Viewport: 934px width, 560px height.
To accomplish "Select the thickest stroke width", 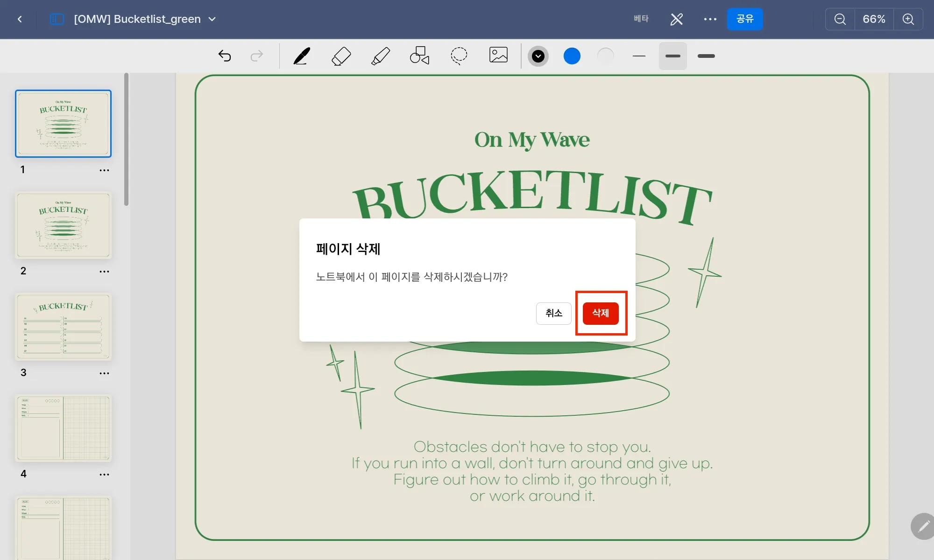I will (706, 56).
